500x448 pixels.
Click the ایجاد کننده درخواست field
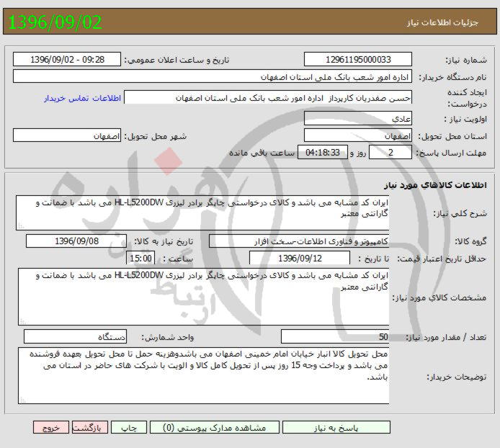[268, 97]
